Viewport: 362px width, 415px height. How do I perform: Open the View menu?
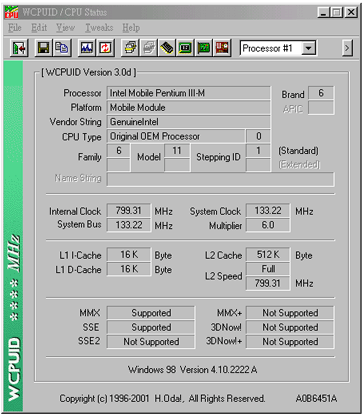click(65, 28)
